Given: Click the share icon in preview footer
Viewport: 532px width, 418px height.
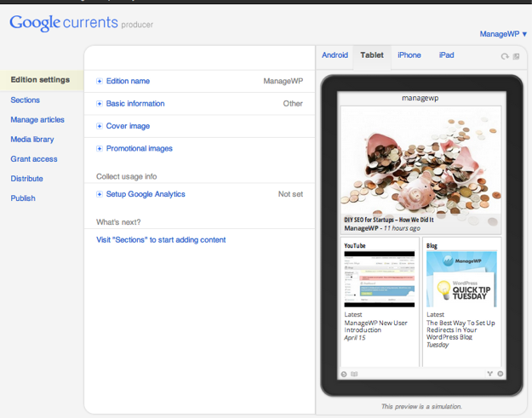Looking at the screenshot, I should coord(490,374).
